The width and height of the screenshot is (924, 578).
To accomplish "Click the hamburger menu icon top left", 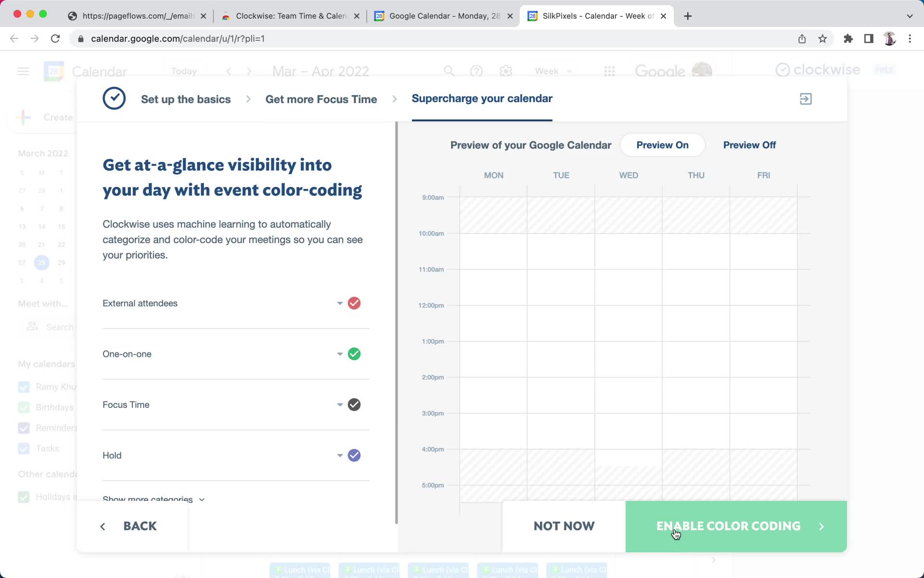I will [x=23, y=71].
